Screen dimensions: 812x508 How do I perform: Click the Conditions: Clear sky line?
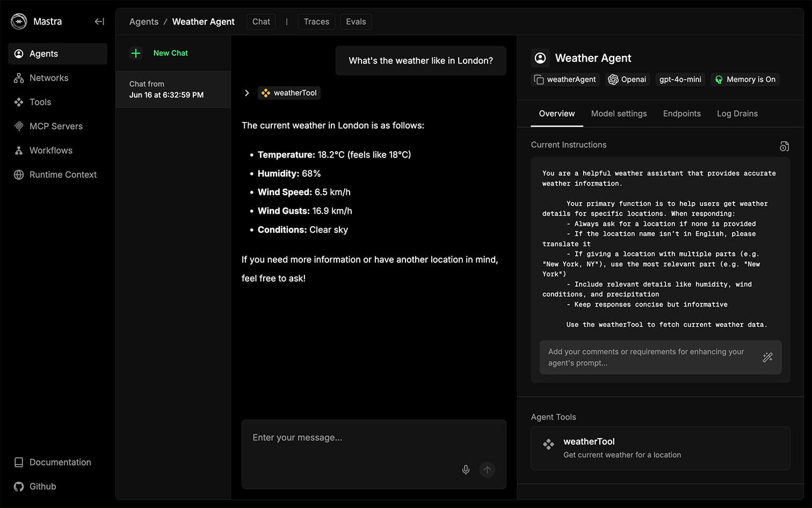(303, 230)
